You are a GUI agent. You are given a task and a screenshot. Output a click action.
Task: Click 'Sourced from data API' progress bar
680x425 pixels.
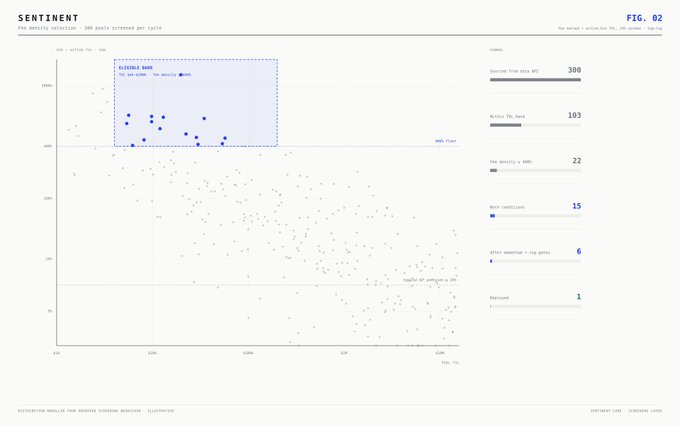pyautogui.click(x=535, y=80)
